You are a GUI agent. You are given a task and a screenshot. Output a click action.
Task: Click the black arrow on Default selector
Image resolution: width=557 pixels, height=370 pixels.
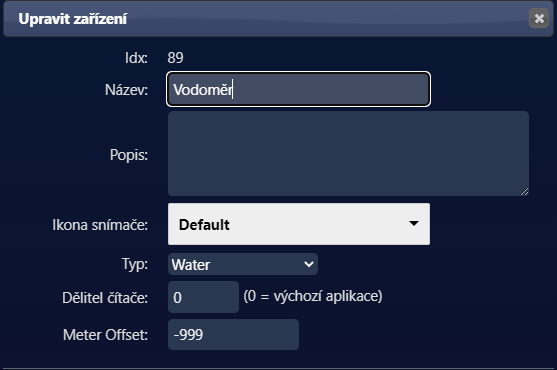(413, 223)
